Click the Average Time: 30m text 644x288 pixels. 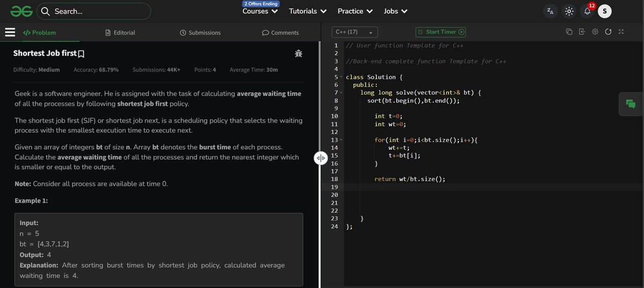254,70
